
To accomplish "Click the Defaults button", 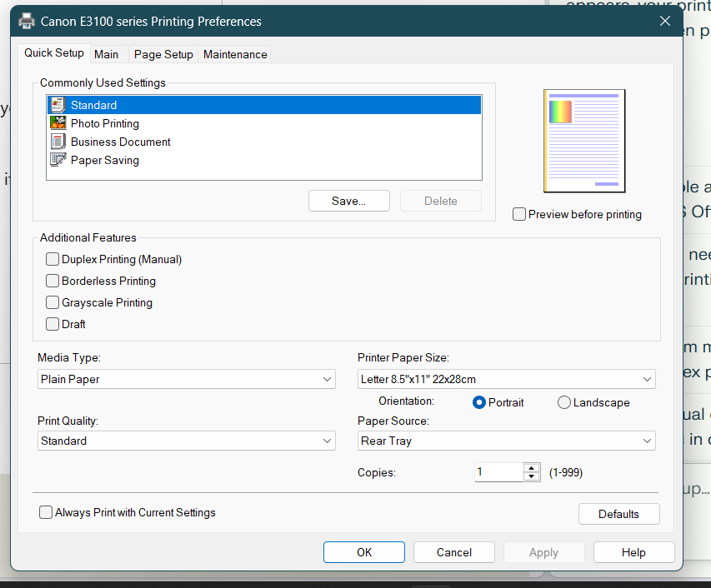I will pyautogui.click(x=618, y=514).
